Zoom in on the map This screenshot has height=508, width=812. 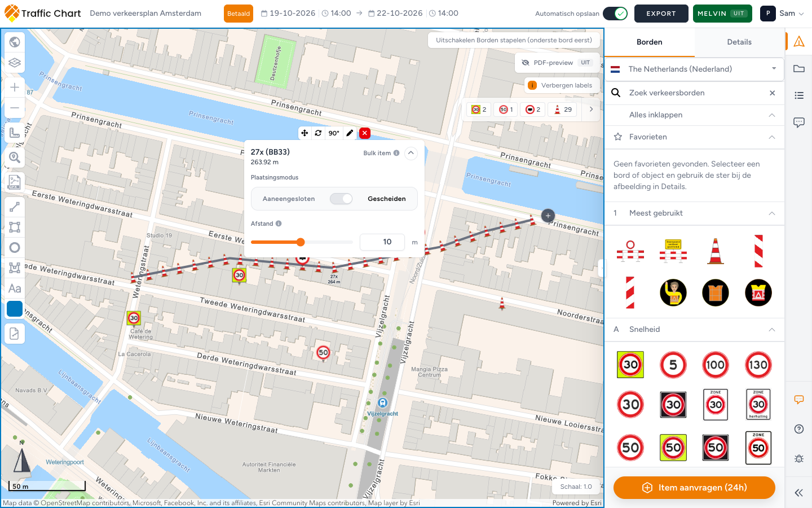[15, 87]
